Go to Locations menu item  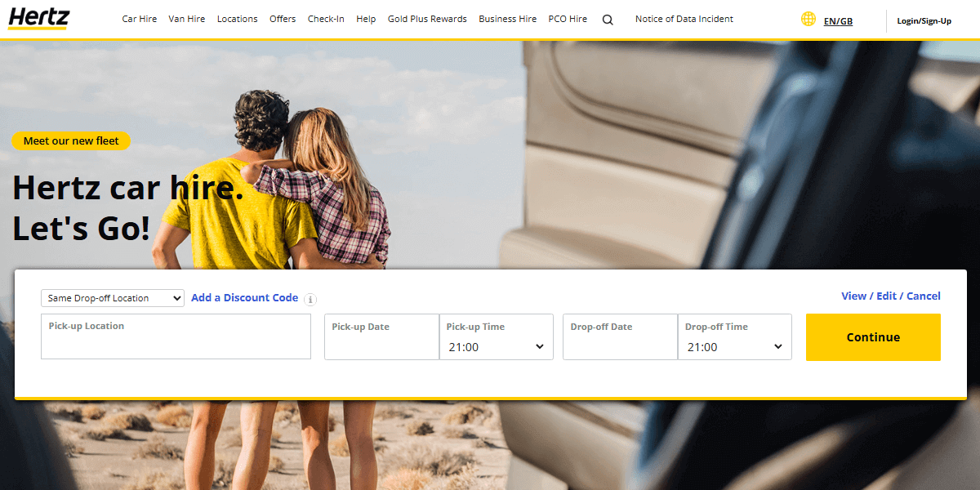(x=238, y=19)
